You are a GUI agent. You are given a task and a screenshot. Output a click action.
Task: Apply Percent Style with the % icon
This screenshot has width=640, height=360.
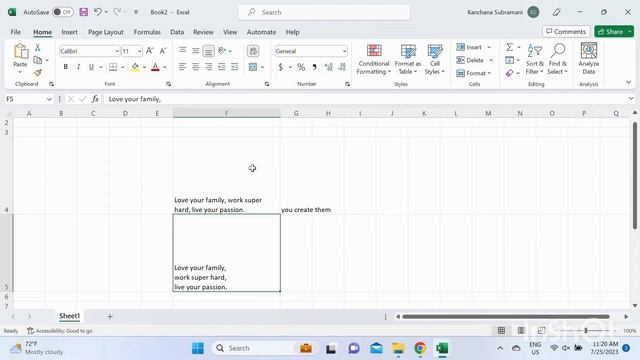click(x=301, y=67)
